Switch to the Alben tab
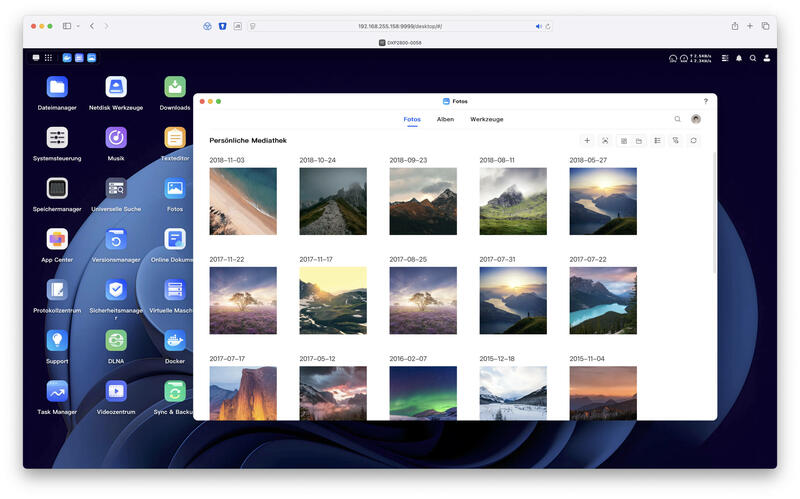 click(x=445, y=119)
